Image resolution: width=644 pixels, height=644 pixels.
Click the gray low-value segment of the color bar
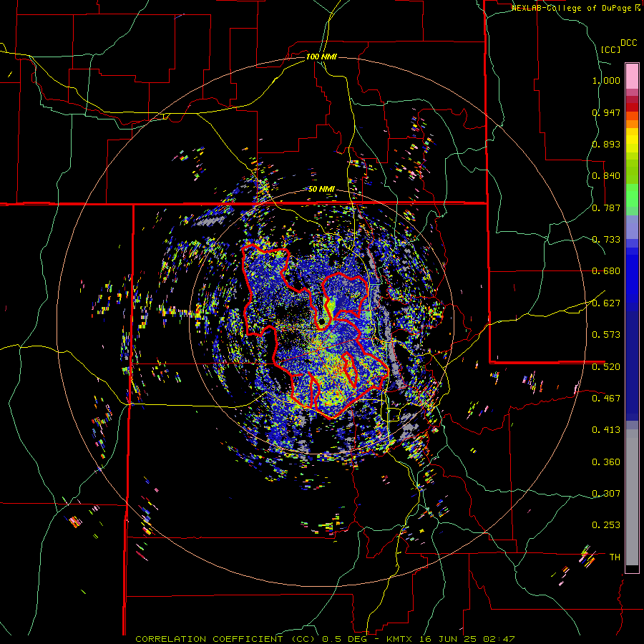(x=632, y=497)
